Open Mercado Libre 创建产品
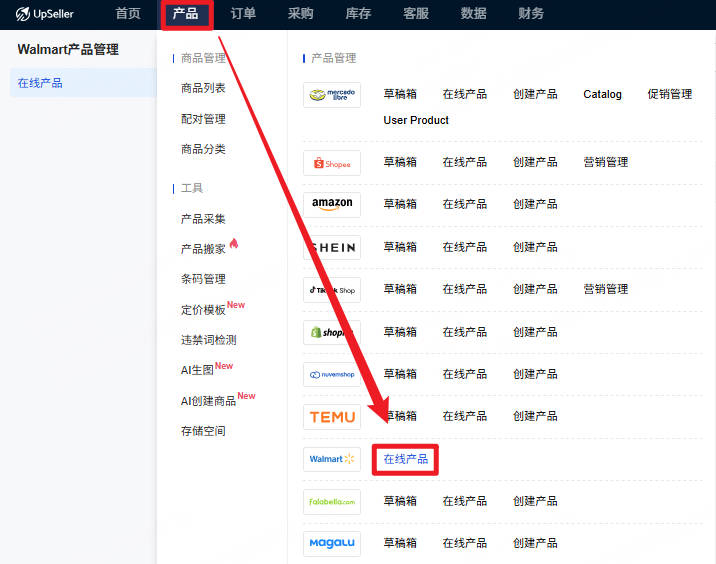 535,95
